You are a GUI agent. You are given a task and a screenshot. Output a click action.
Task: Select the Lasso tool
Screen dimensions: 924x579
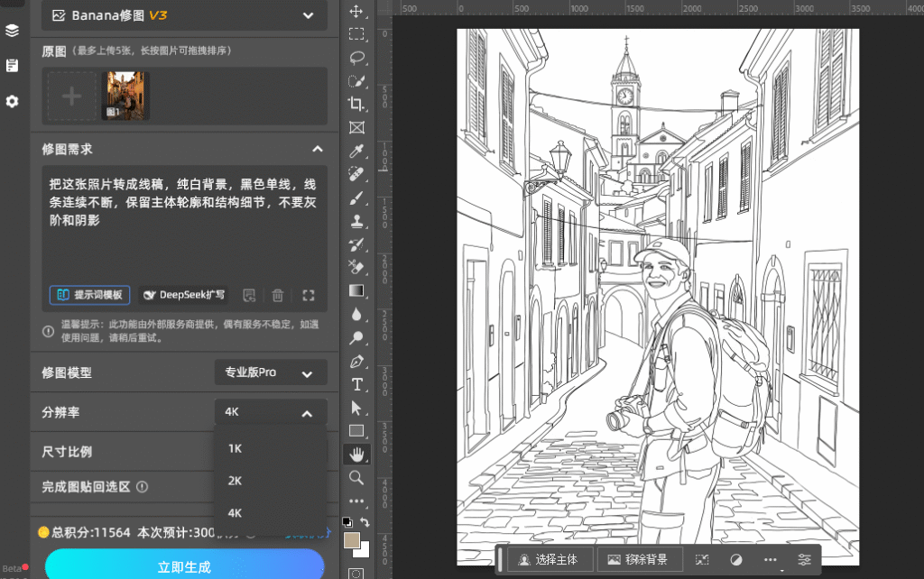click(x=356, y=58)
